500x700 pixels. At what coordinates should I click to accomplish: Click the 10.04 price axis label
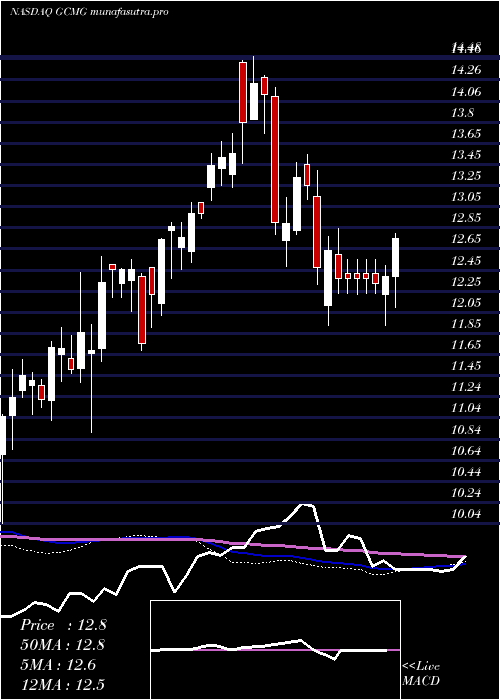click(x=467, y=514)
